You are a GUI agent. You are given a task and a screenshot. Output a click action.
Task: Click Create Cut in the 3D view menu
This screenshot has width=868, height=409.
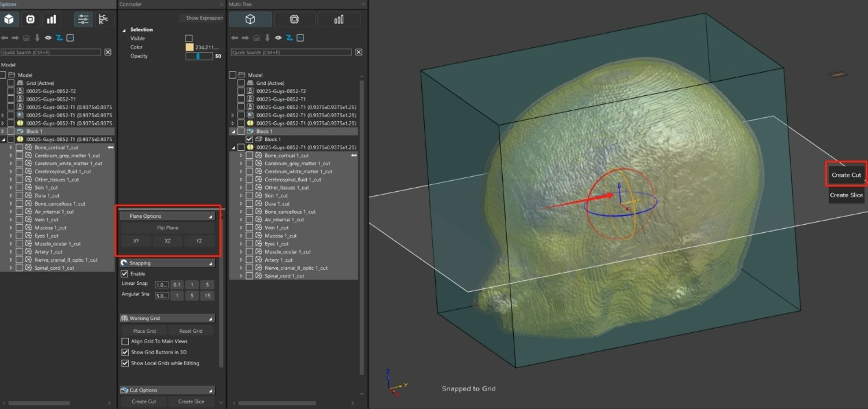pyautogui.click(x=846, y=175)
